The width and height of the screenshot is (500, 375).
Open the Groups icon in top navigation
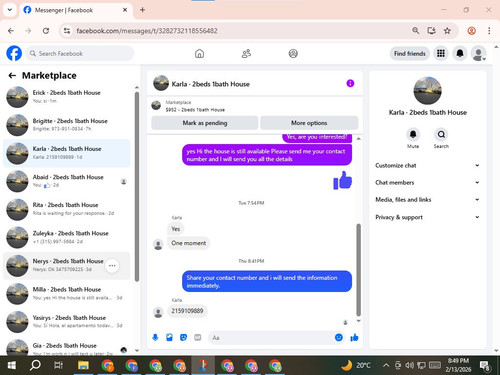[293, 53]
